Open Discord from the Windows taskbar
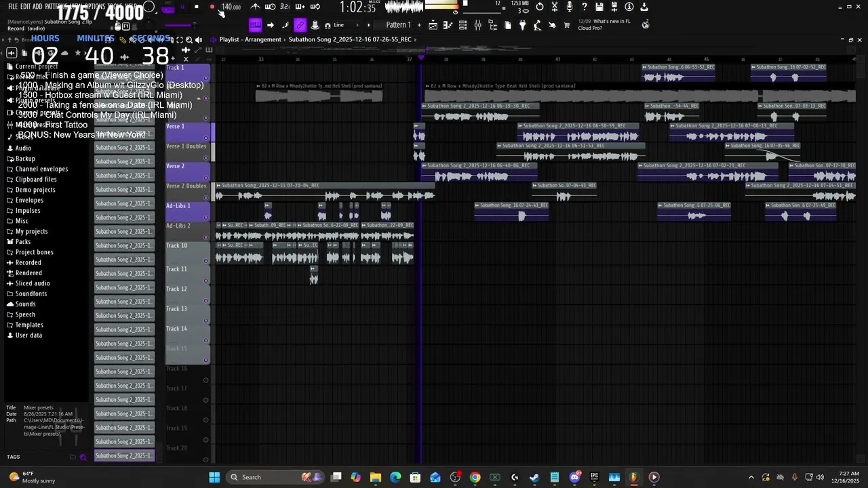This screenshot has height=488, width=868. [x=574, y=477]
